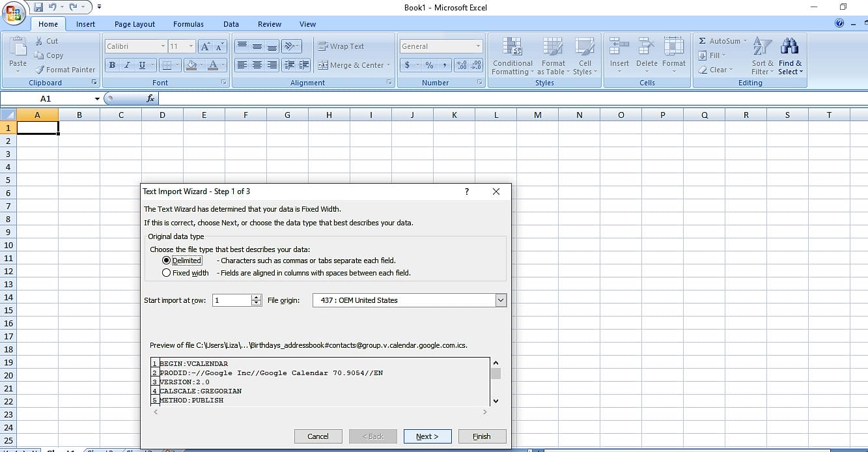The height and width of the screenshot is (452, 868).
Task: Switch to the Data ribbon tab
Action: (231, 23)
